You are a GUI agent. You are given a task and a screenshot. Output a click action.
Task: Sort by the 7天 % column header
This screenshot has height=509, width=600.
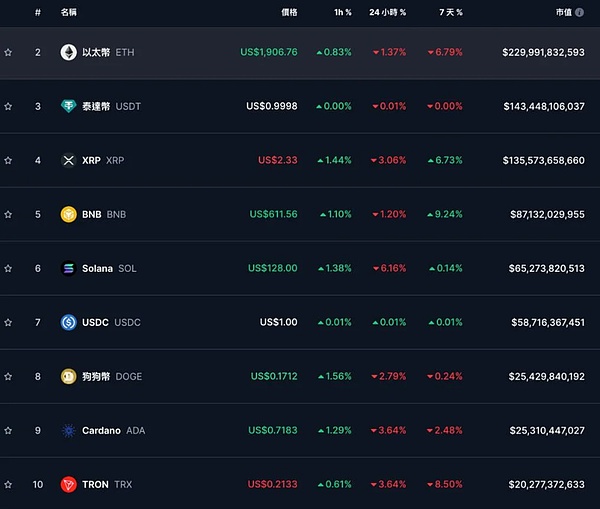pyautogui.click(x=450, y=12)
